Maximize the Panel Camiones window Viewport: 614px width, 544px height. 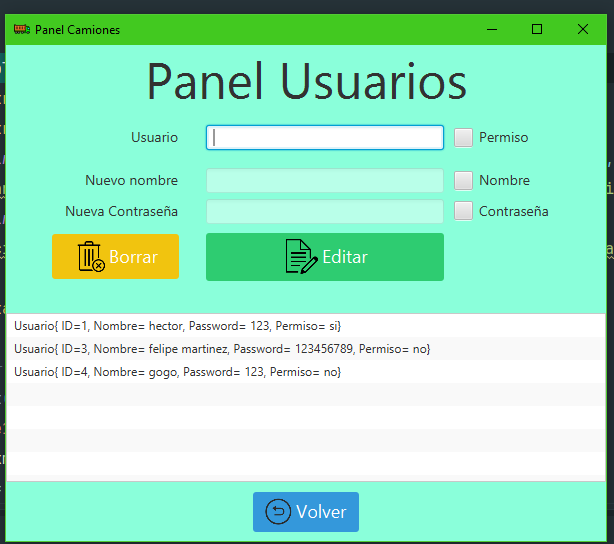[x=537, y=29]
